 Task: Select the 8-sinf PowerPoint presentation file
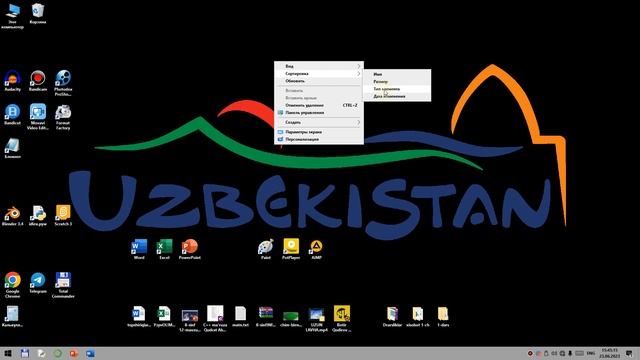point(190,321)
